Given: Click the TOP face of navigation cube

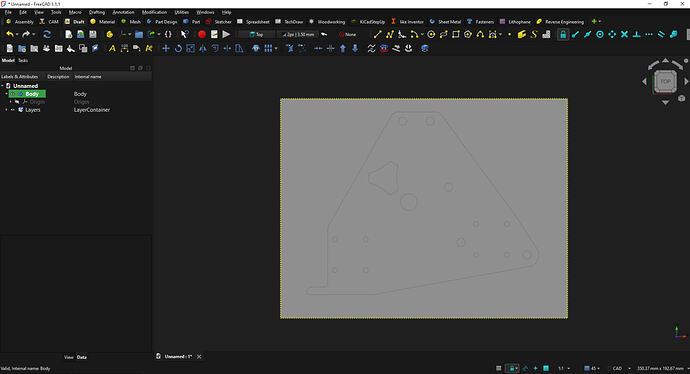Looking at the screenshot, I should 665,81.
